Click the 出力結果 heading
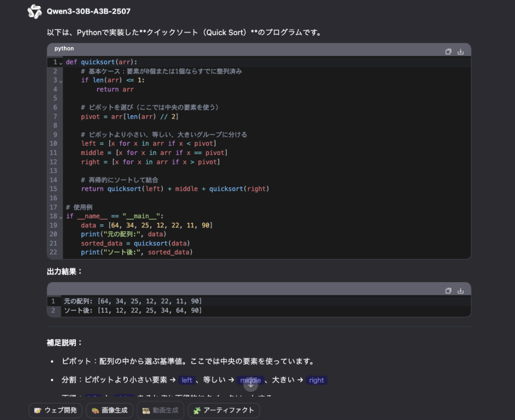Viewport: 515px width, 420px height. 64,272
